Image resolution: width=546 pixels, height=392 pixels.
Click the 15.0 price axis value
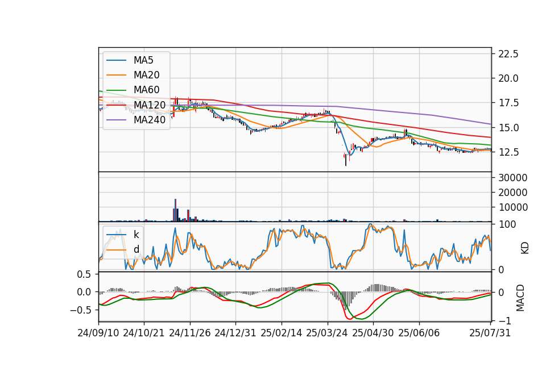coord(508,128)
